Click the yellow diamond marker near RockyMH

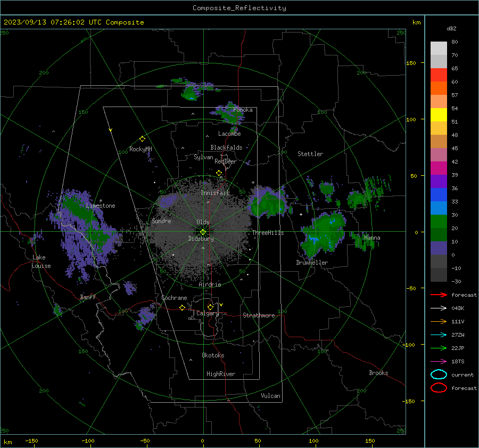142,139
